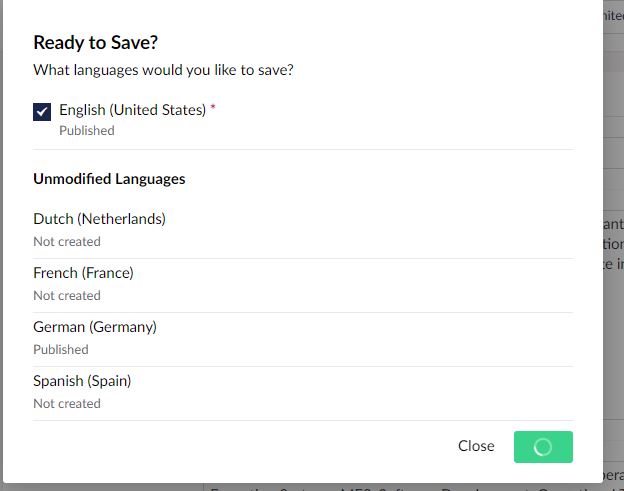
Task: Click the Published status under German
Action: pos(61,350)
